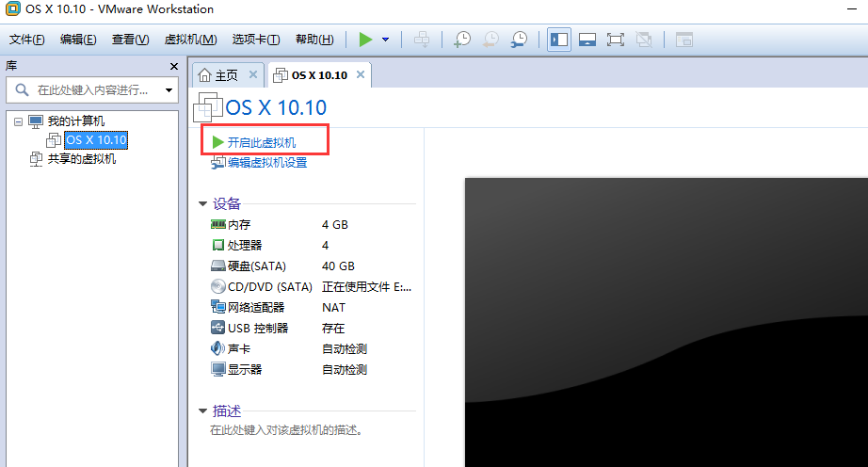Open the 帮助(H) menu
868x467 pixels.
[314, 40]
